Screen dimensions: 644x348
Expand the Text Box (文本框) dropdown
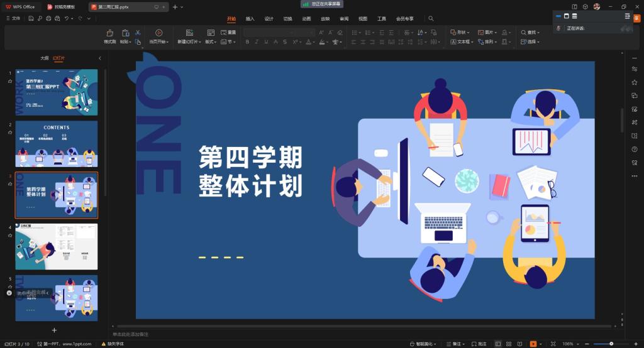(x=462, y=42)
